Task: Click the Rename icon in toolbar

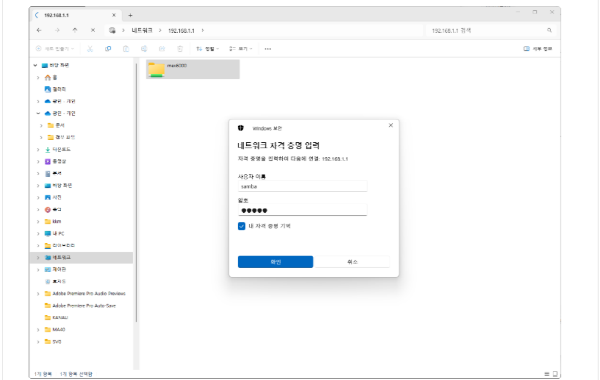Action: pyautogui.click(x=144, y=49)
